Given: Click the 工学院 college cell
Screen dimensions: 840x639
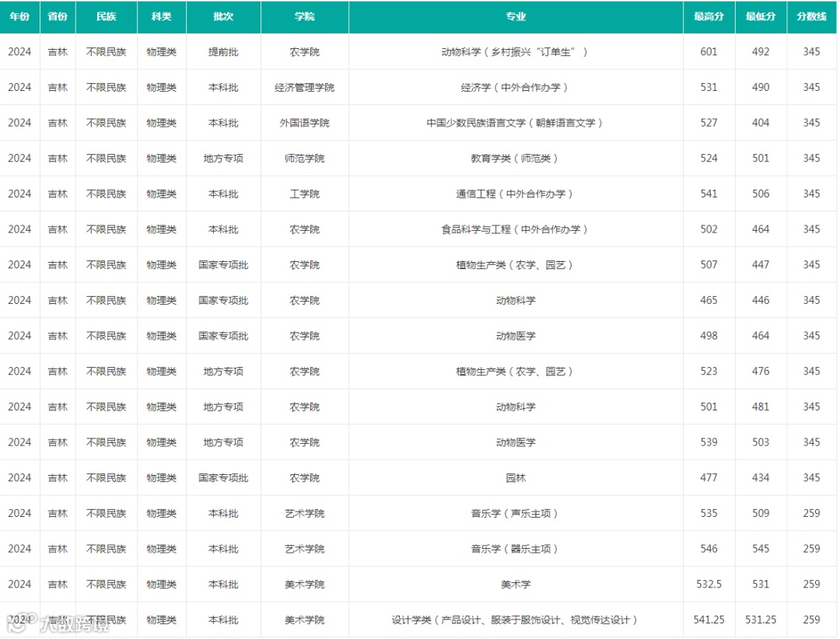Looking at the screenshot, I should point(304,194).
